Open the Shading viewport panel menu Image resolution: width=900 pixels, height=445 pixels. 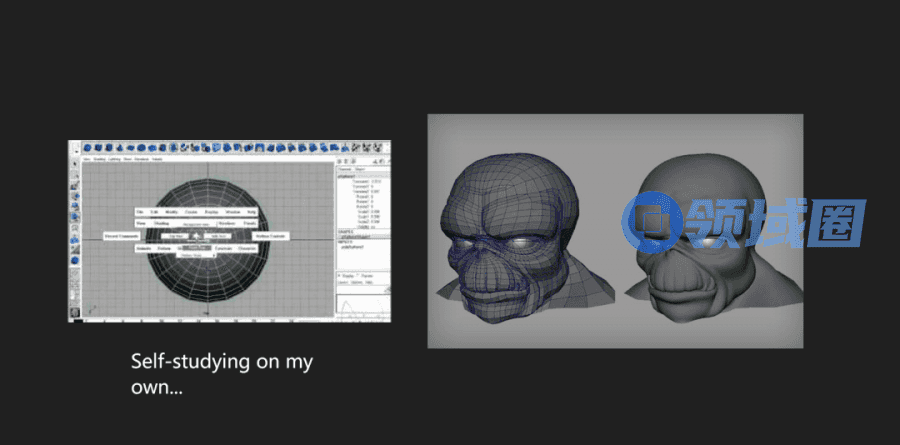pos(99,159)
